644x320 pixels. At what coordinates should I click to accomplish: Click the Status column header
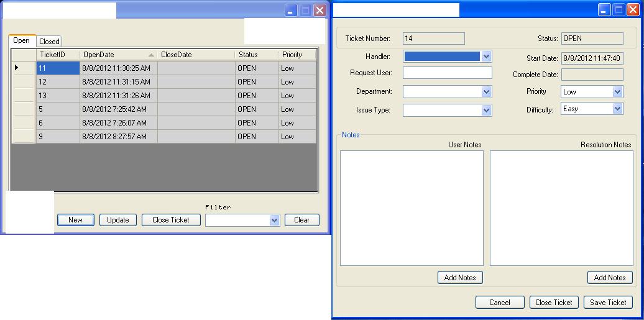point(257,55)
